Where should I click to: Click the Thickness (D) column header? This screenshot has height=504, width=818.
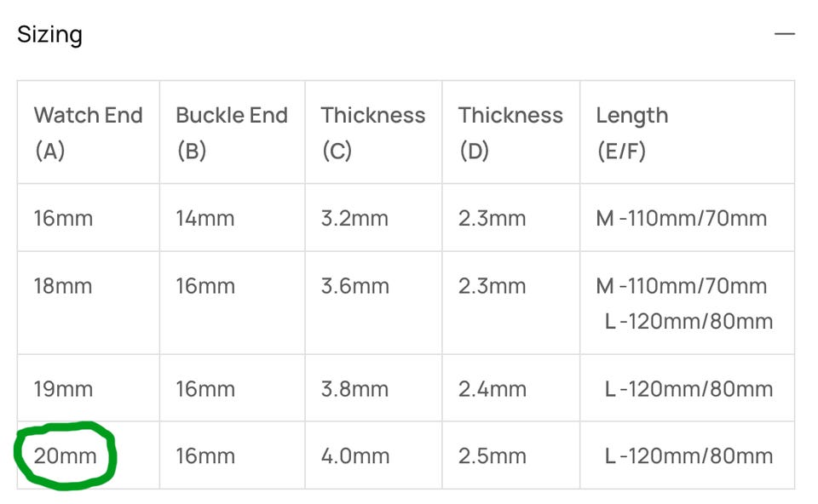coord(510,132)
